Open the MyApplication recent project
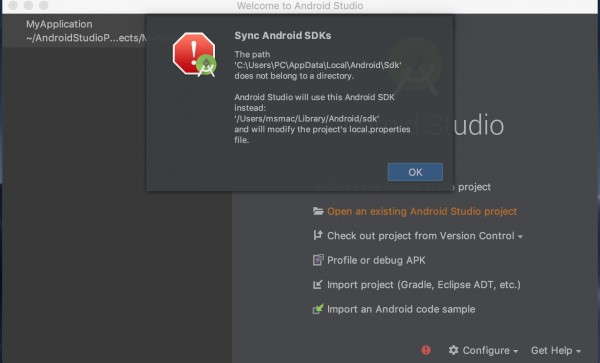Screen dimensions: 600x363 tap(75, 31)
